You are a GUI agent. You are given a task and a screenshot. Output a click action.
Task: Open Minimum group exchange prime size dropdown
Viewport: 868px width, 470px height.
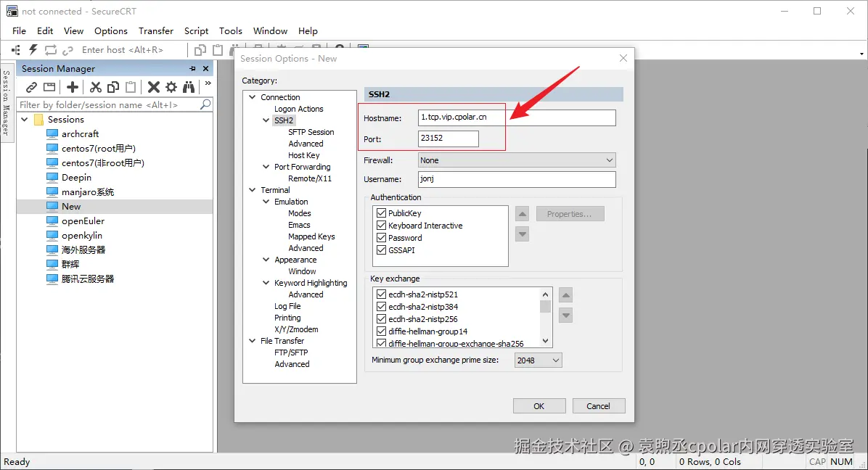pyautogui.click(x=538, y=360)
